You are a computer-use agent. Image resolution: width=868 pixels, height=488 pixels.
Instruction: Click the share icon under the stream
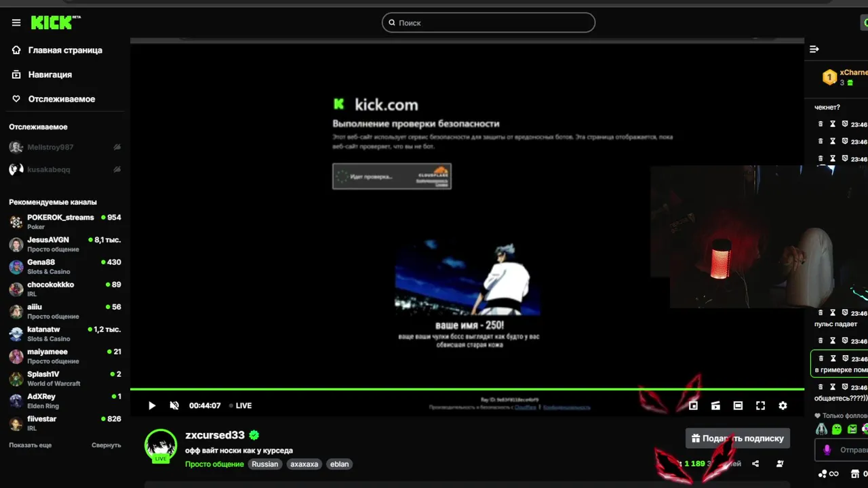point(755,464)
